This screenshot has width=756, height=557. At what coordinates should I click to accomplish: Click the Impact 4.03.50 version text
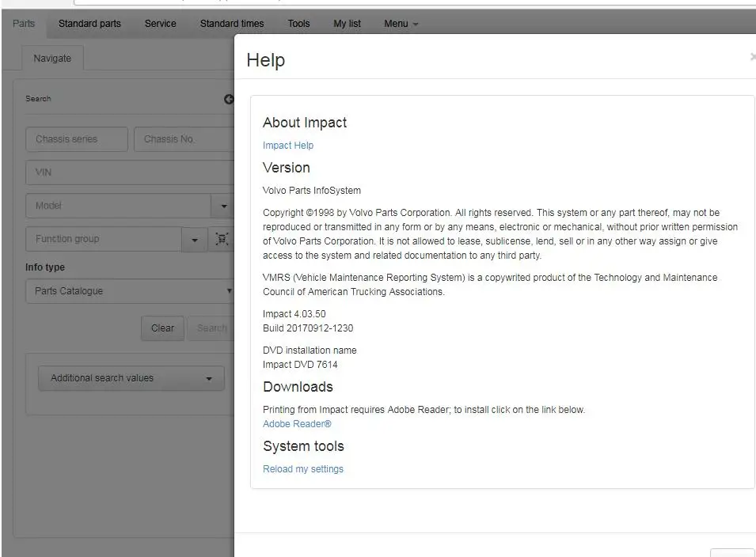pyautogui.click(x=294, y=314)
